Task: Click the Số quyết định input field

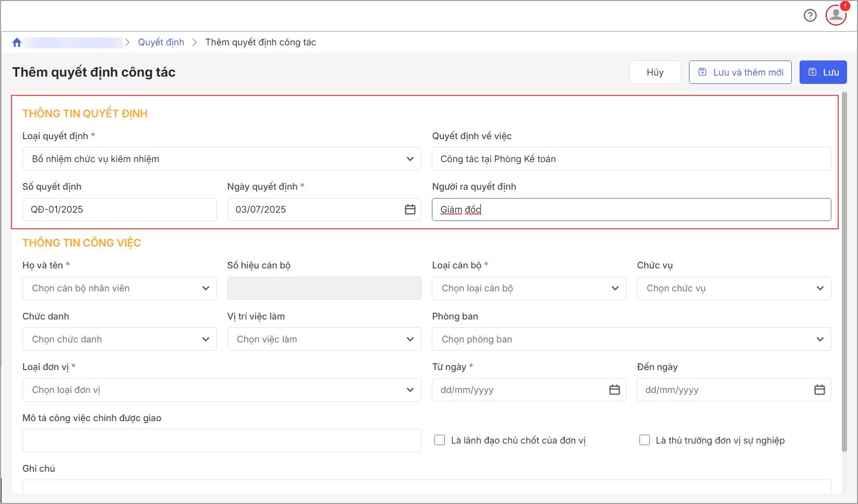Action: point(119,210)
